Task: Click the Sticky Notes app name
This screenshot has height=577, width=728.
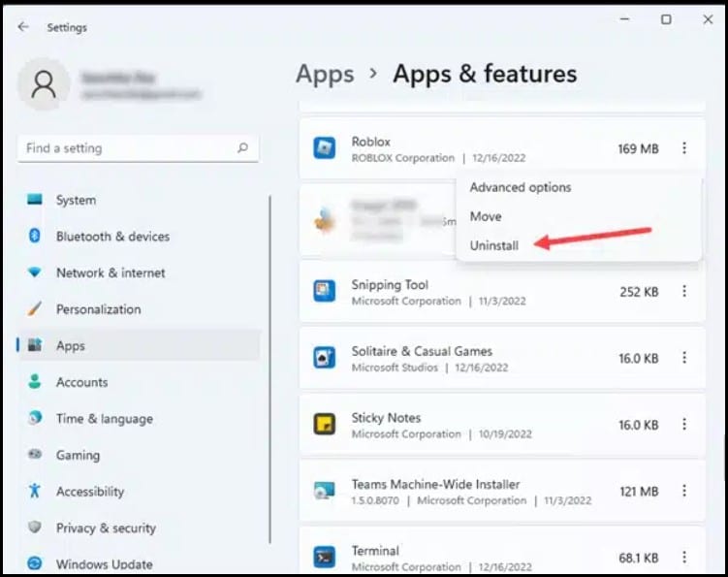Action: click(x=386, y=417)
